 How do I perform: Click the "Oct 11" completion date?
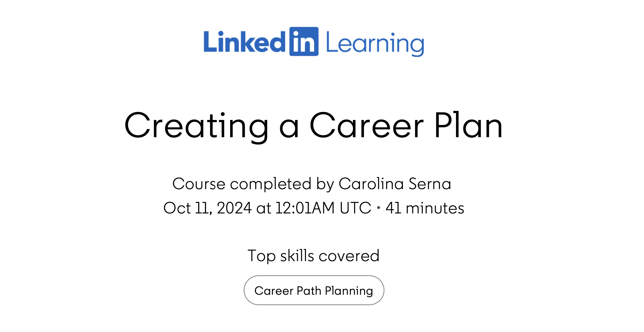[188, 208]
